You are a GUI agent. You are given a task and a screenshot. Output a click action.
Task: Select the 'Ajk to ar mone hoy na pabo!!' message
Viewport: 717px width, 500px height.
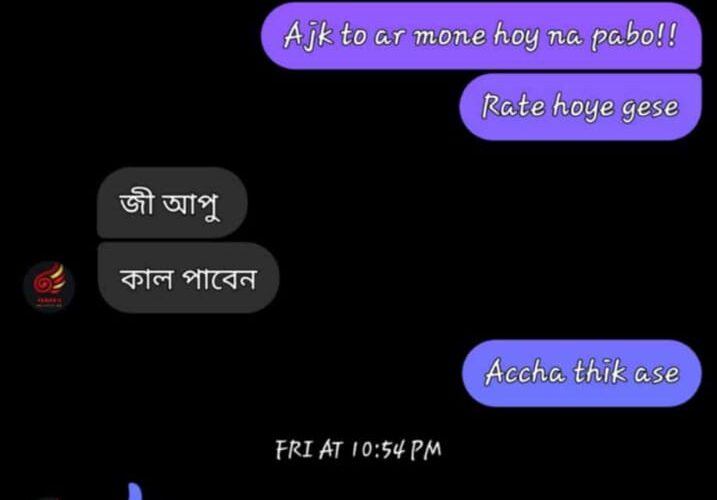(481, 36)
